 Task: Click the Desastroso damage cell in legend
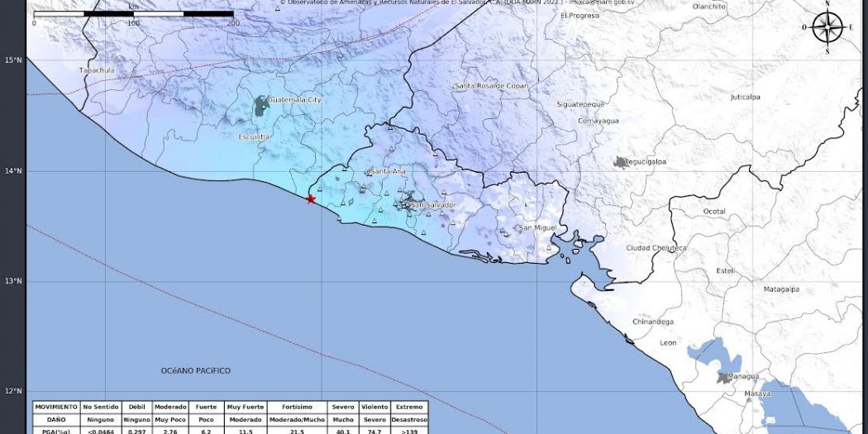[410, 419]
